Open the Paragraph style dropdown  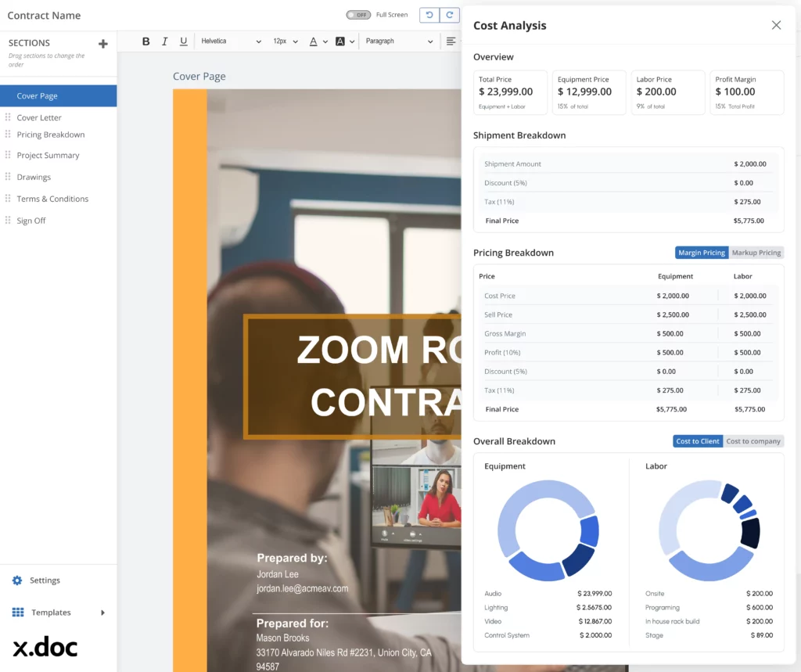[x=399, y=41]
